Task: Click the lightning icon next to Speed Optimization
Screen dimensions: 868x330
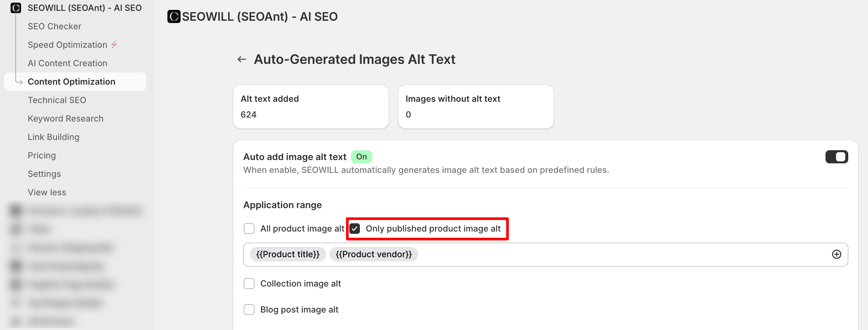Action: tap(114, 44)
